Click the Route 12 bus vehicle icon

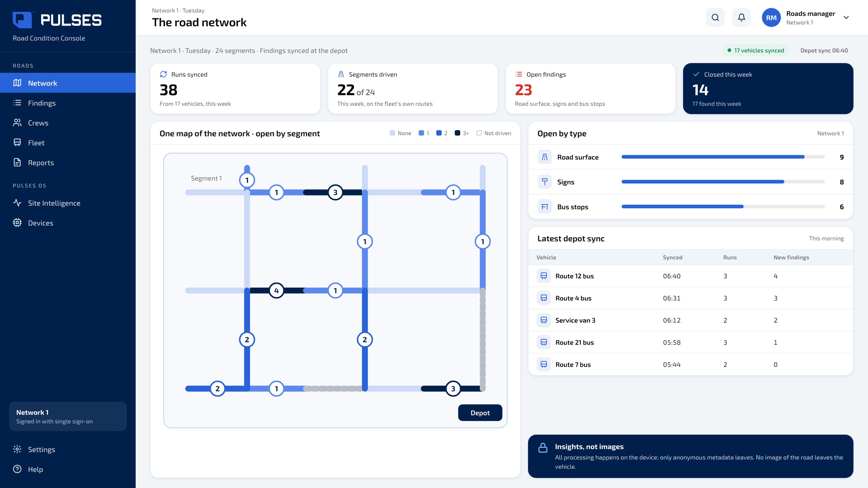(x=544, y=276)
